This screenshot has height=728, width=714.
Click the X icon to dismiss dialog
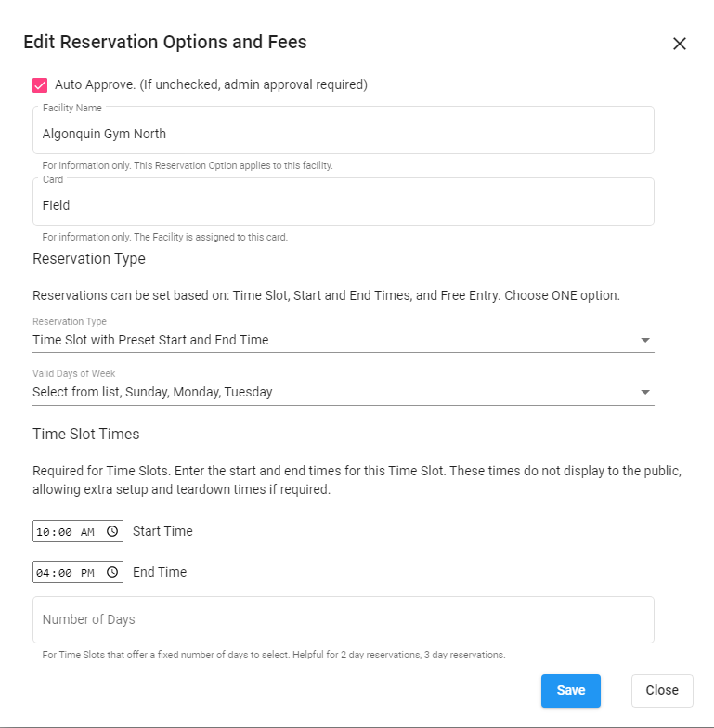click(679, 44)
